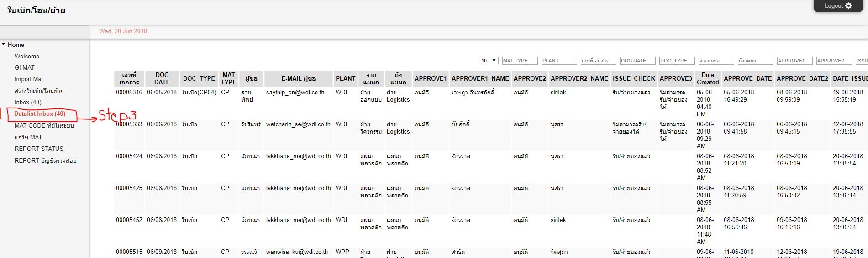Click the APPROVER1_NAME column header

coord(480,78)
